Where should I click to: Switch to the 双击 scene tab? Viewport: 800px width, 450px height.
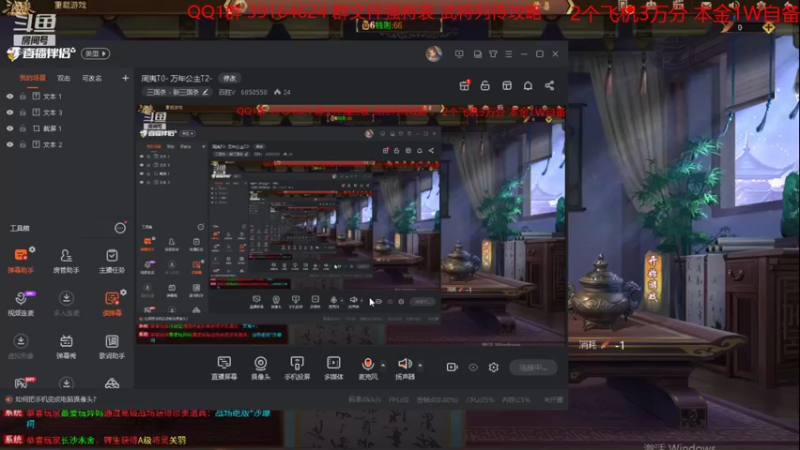(x=63, y=78)
